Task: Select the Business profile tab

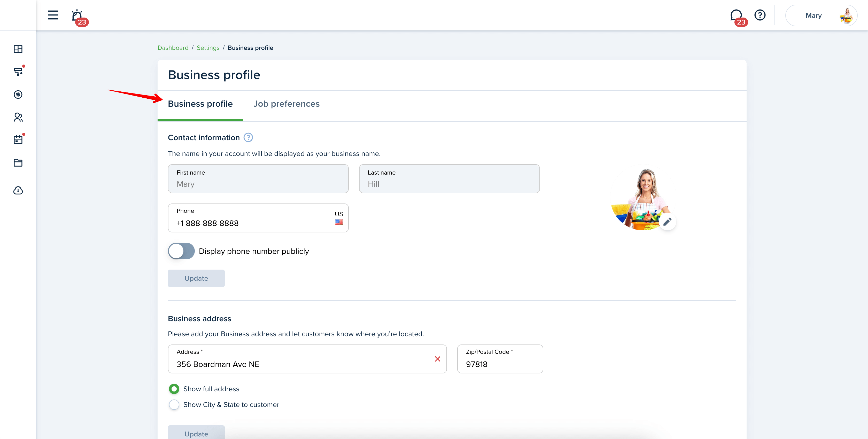Action: click(x=200, y=104)
